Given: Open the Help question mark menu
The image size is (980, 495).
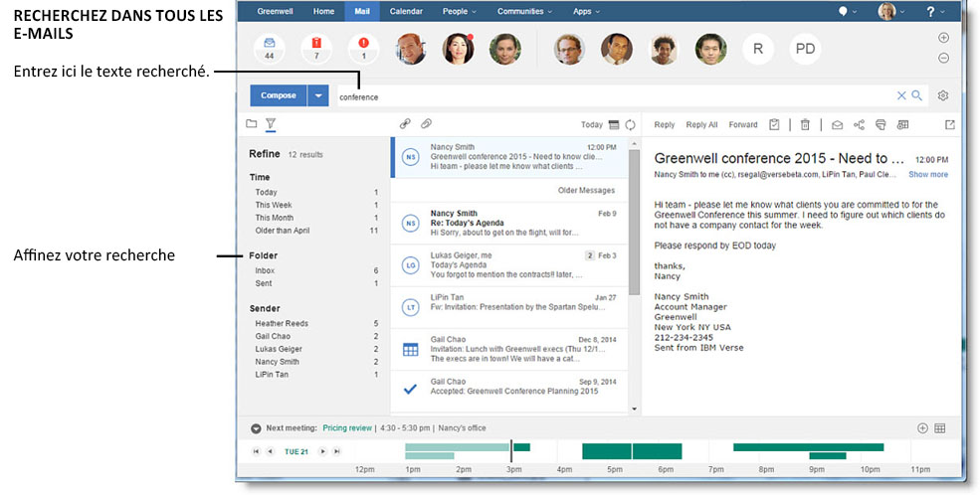Looking at the screenshot, I should click(934, 11).
